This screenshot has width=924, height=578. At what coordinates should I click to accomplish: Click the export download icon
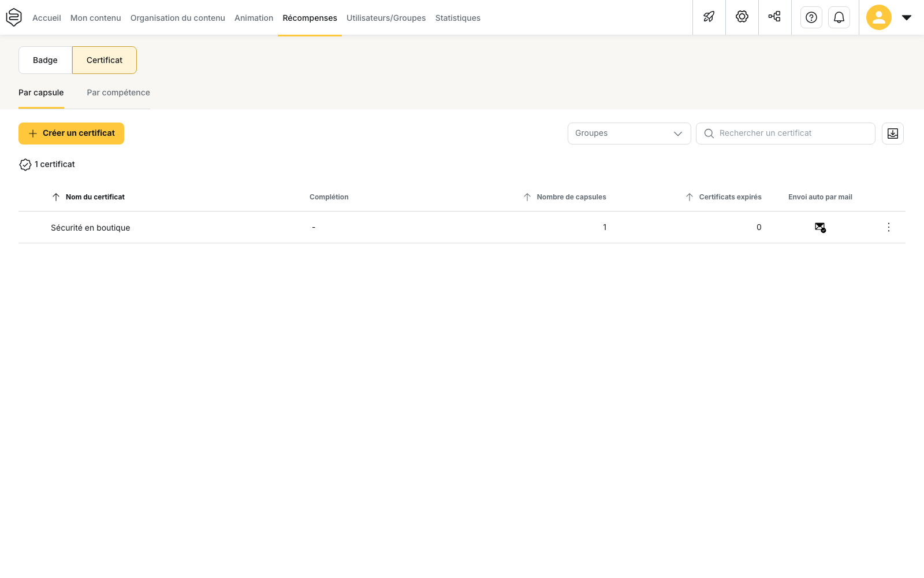coord(893,134)
